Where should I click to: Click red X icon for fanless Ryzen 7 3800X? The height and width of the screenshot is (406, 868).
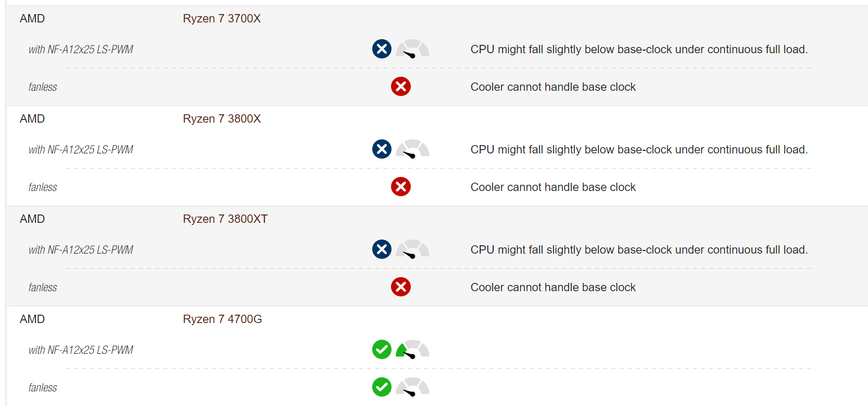pyautogui.click(x=401, y=187)
